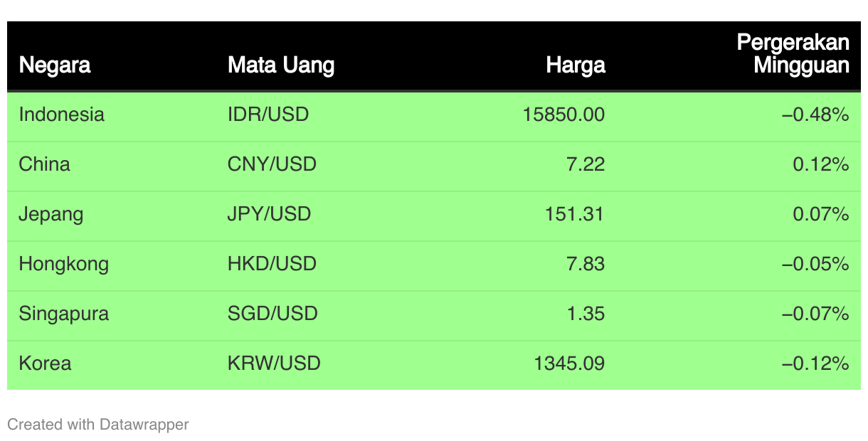Viewport: 868px width, 441px height.
Task: Select the Pergerakan Mingguan column header
Action: click(793, 54)
